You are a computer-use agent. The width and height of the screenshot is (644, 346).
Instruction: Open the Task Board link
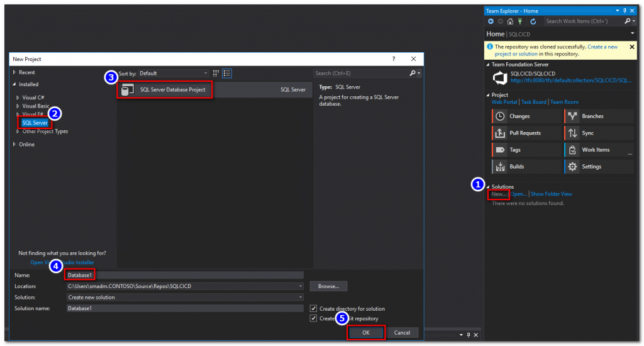coord(534,103)
